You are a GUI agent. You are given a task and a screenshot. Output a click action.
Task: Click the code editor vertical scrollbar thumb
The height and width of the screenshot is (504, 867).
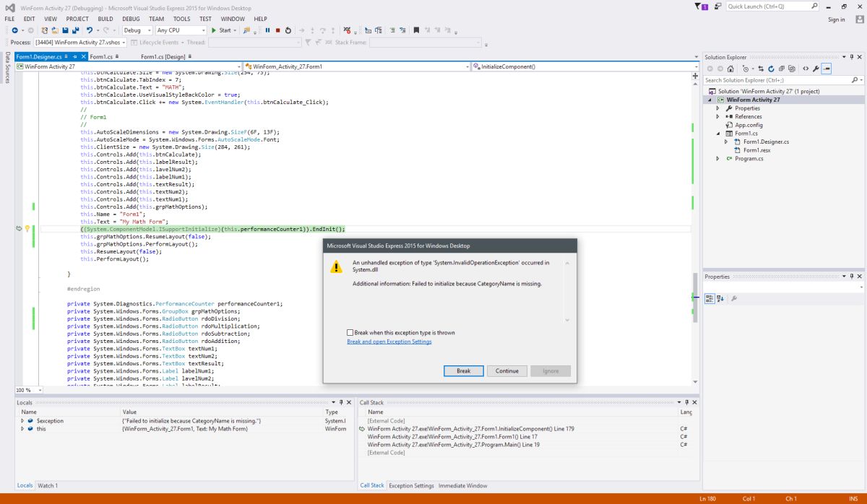[x=695, y=296]
